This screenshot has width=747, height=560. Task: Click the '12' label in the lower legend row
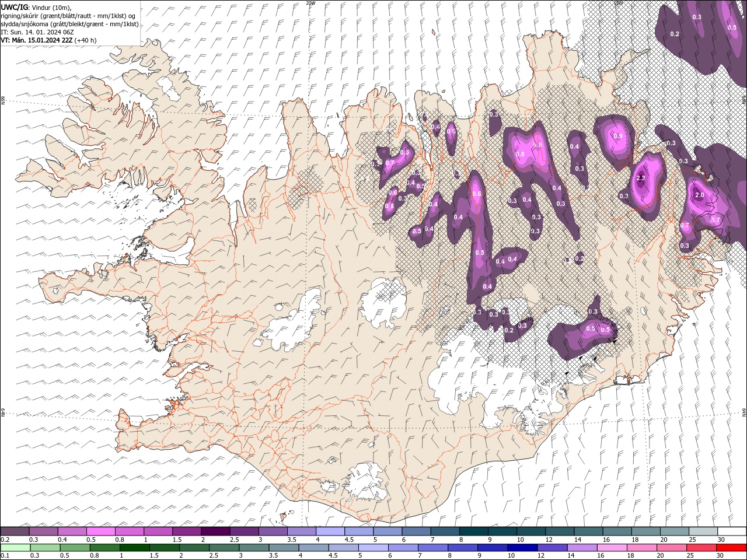(541, 555)
